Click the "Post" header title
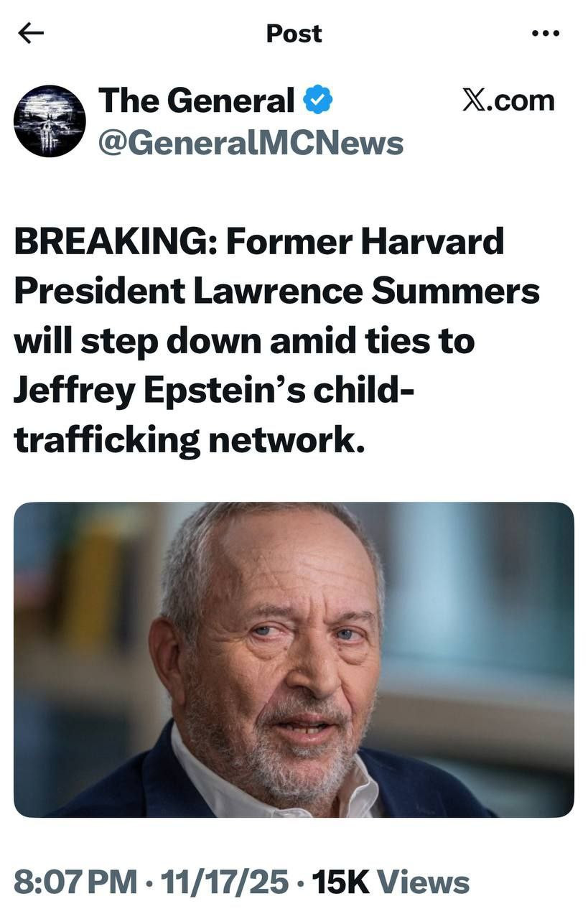588x919 pixels. point(294,33)
